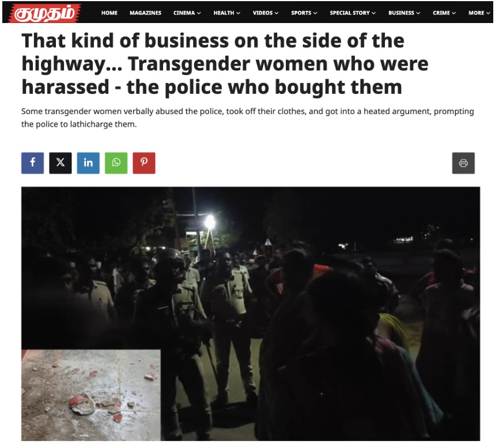
Task: Go to the Home menu item
Action: tap(109, 13)
